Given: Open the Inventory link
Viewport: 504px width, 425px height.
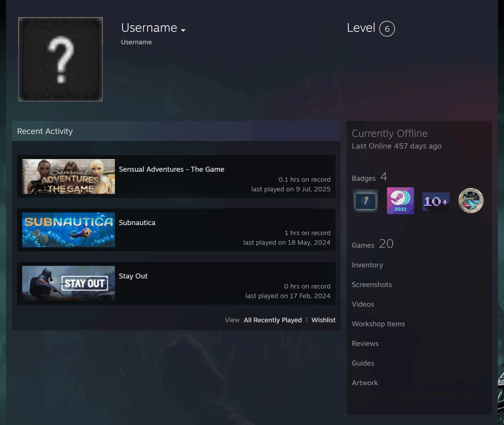Looking at the screenshot, I should point(367,265).
